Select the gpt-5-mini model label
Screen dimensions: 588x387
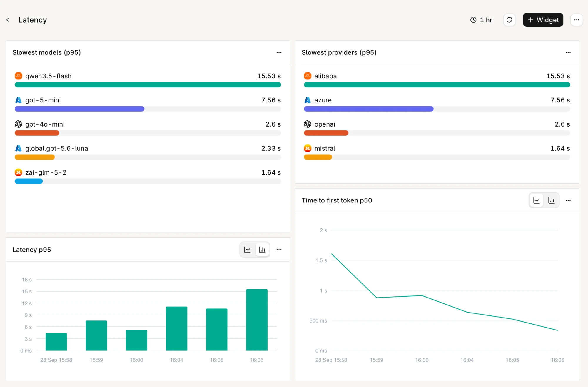click(43, 100)
